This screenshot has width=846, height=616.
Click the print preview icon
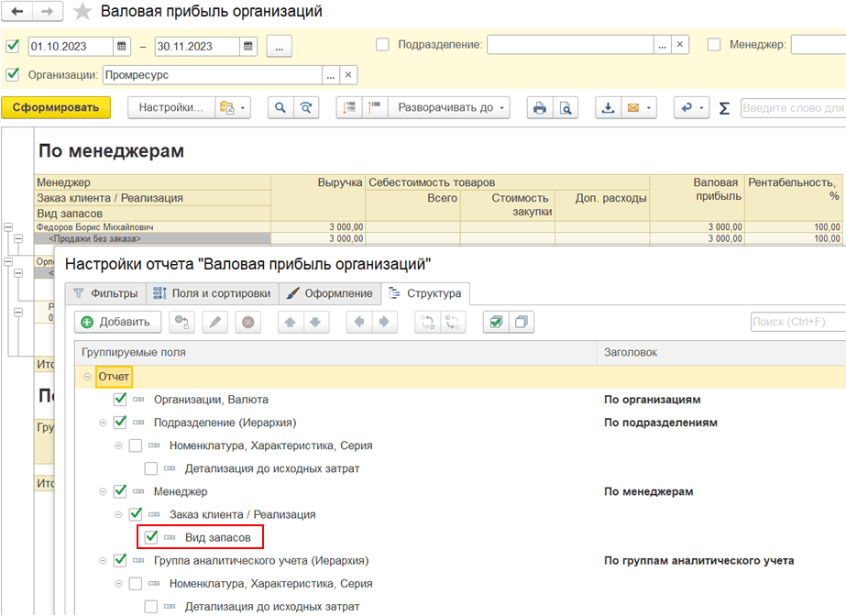click(565, 107)
